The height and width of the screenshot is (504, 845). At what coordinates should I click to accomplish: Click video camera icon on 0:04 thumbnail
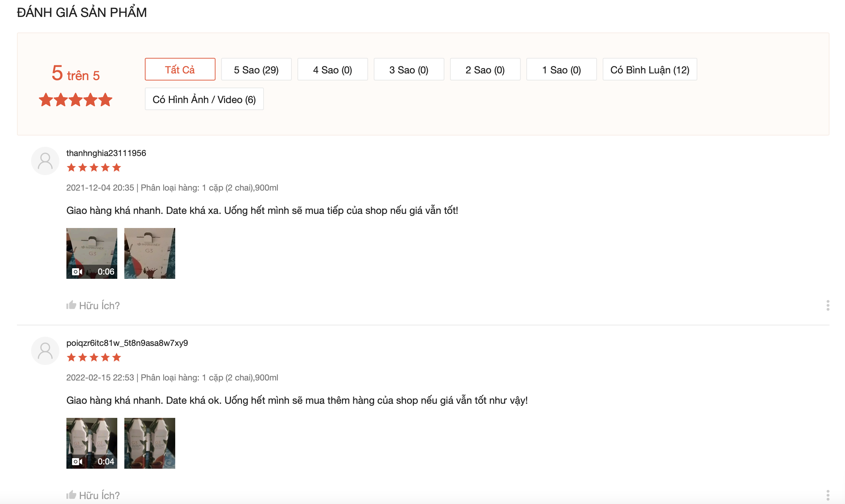[x=77, y=462]
